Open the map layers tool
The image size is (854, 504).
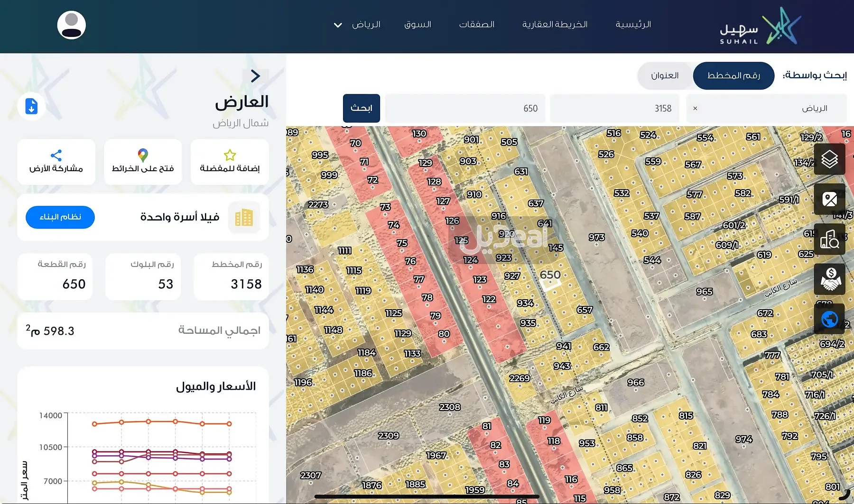[x=829, y=159]
